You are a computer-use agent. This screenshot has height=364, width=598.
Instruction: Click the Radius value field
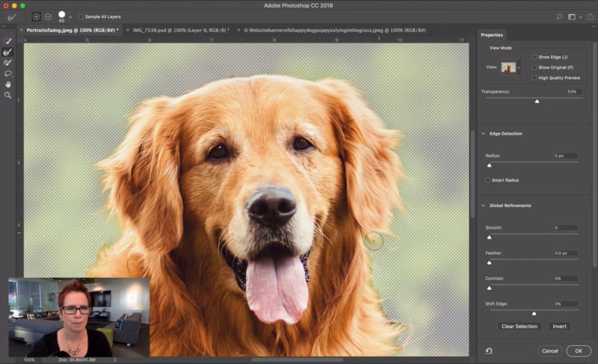coord(565,156)
